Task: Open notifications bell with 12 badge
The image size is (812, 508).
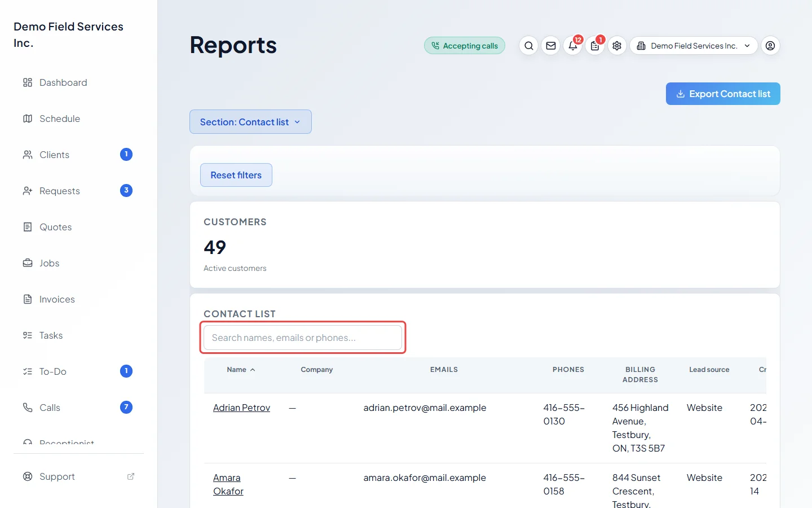Action: 573,46
